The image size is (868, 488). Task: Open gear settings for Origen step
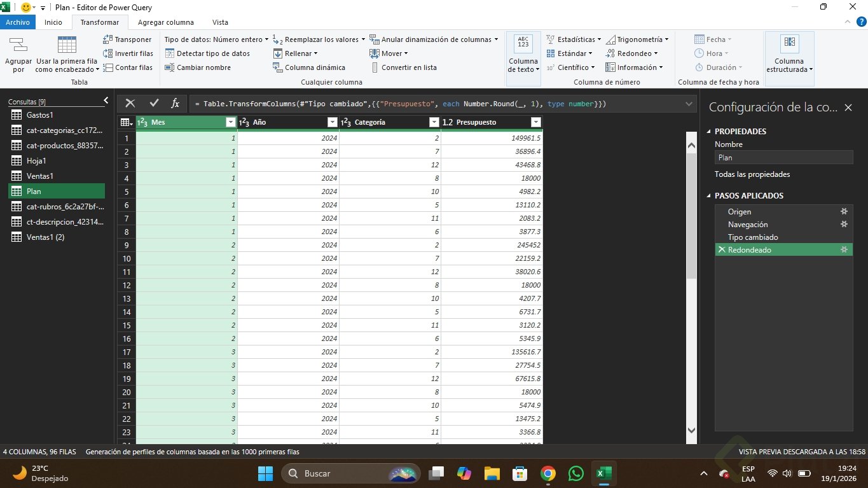(x=844, y=212)
